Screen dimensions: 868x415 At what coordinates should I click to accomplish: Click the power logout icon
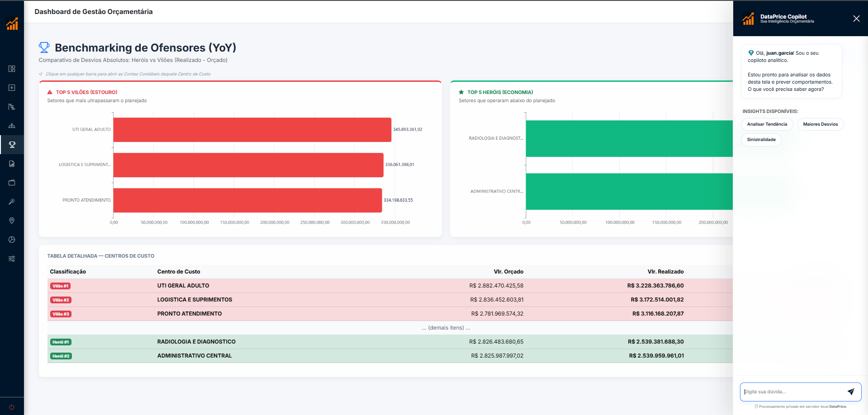pyautogui.click(x=12, y=407)
